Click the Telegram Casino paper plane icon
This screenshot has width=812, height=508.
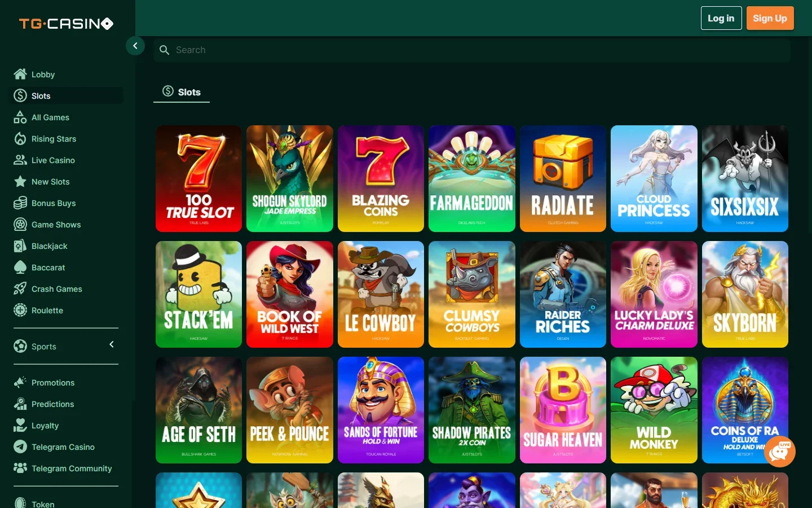click(x=20, y=446)
